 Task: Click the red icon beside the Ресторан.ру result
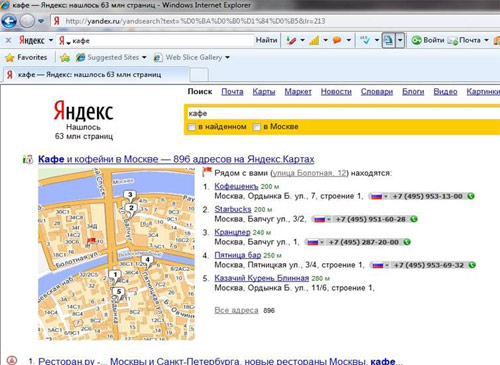pos(12,360)
